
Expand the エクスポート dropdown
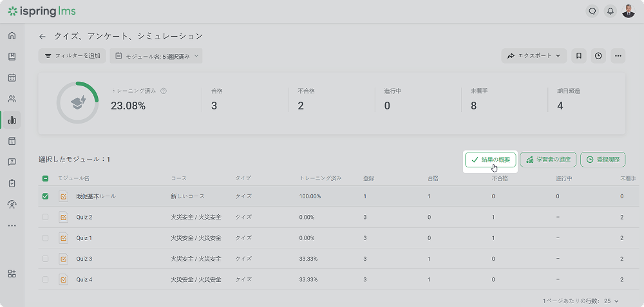click(534, 56)
